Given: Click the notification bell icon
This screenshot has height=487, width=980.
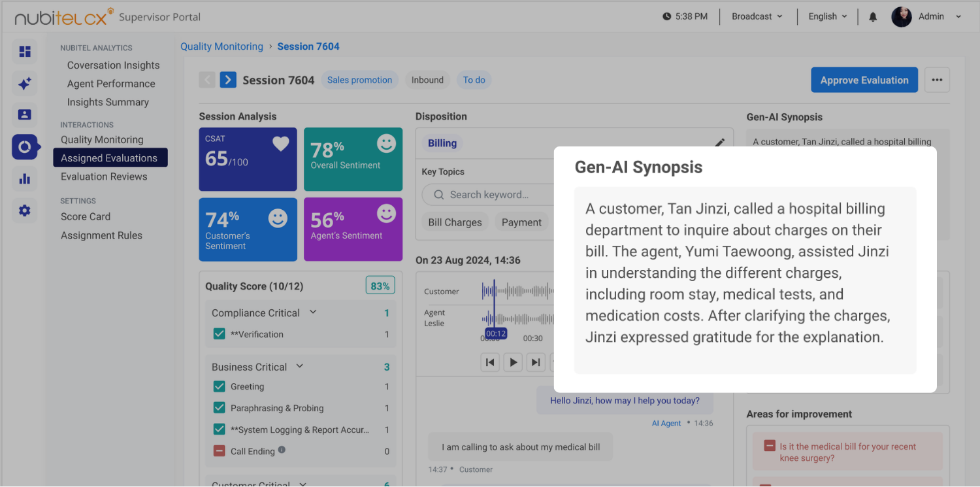Looking at the screenshot, I should pos(873,17).
